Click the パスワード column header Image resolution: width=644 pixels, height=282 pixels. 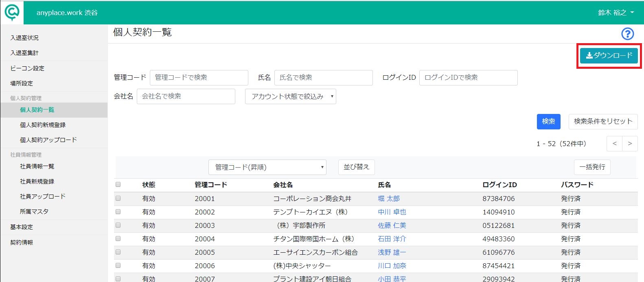pyautogui.click(x=577, y=185)
